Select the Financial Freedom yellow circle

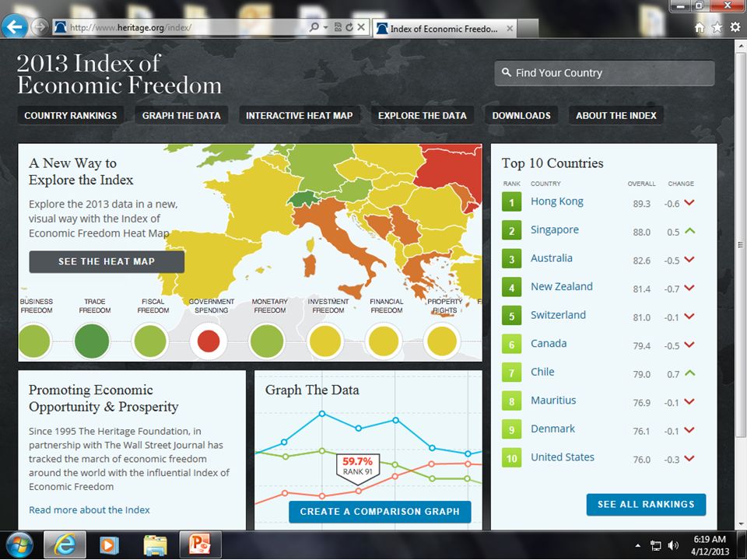(384, 341)
